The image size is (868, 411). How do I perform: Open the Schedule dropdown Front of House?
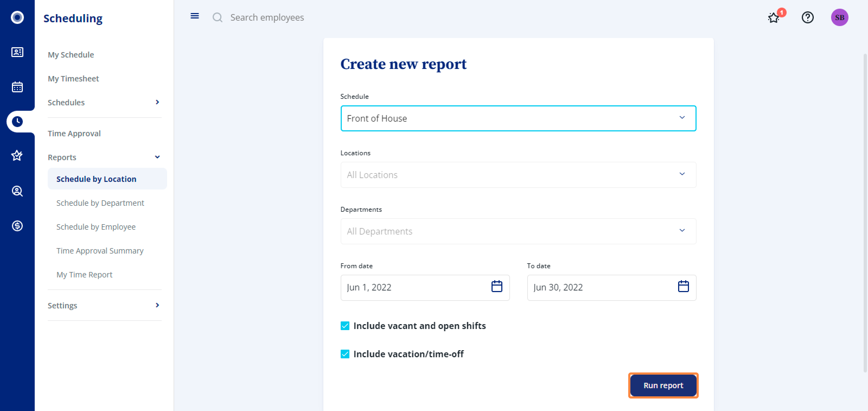(518, 118)
